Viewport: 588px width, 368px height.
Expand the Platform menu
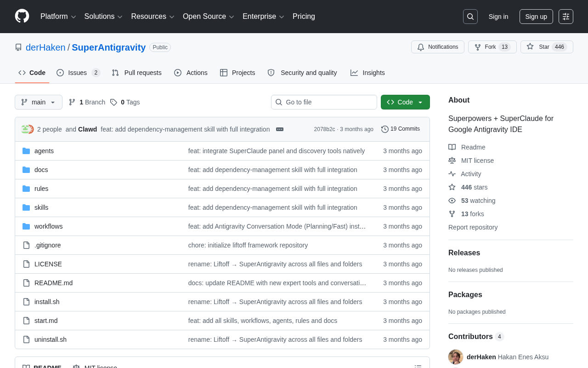coord(58,17)
